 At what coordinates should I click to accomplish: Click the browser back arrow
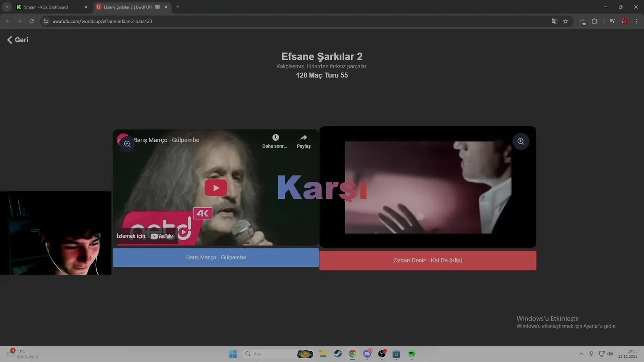click(x=7, y=21)
